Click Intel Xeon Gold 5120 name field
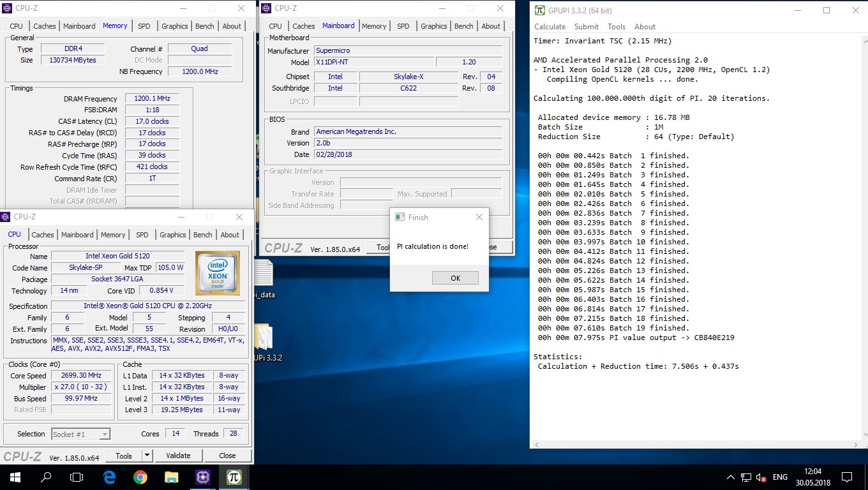 (x=118, y=256)
